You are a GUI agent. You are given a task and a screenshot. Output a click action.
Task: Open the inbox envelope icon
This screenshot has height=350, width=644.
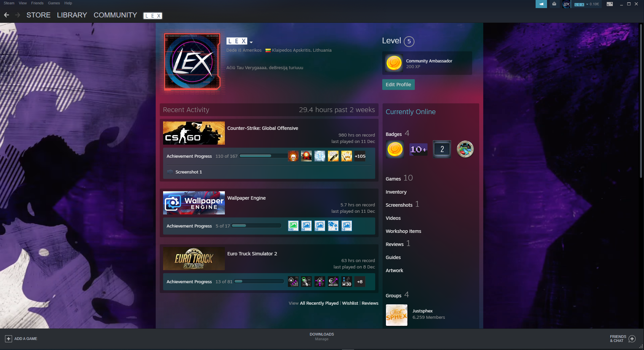tap(554, 4)
